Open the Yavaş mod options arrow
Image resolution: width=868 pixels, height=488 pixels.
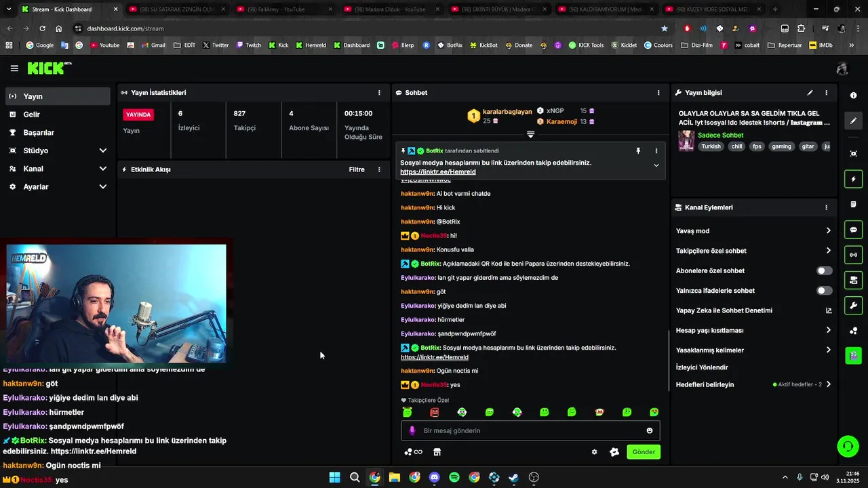pyautogui.click(x=828, y=231)
